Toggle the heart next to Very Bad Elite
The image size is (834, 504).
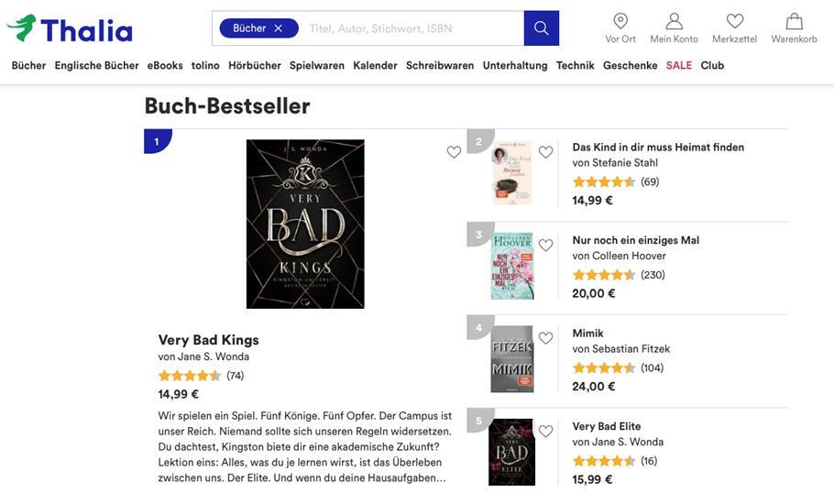[x=545, y=431]
